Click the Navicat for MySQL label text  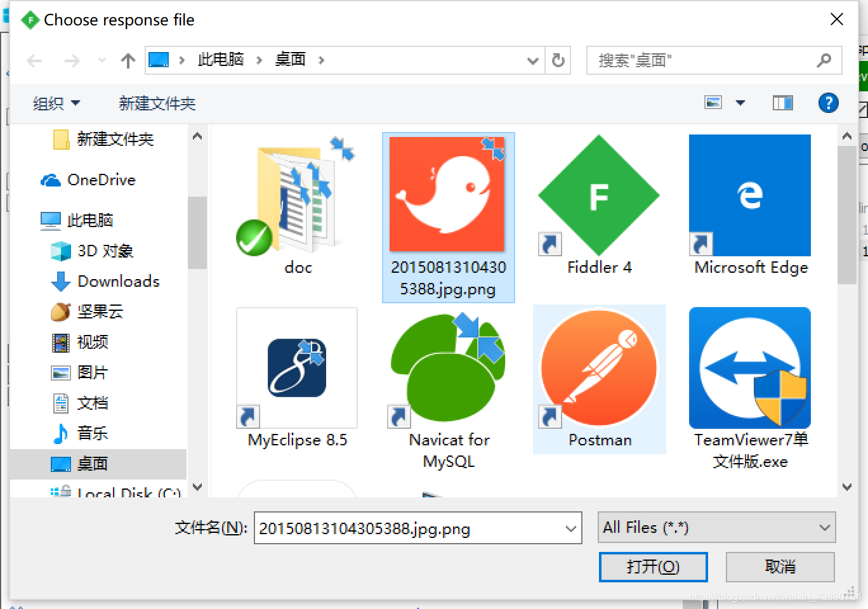[x=449, y=450]
